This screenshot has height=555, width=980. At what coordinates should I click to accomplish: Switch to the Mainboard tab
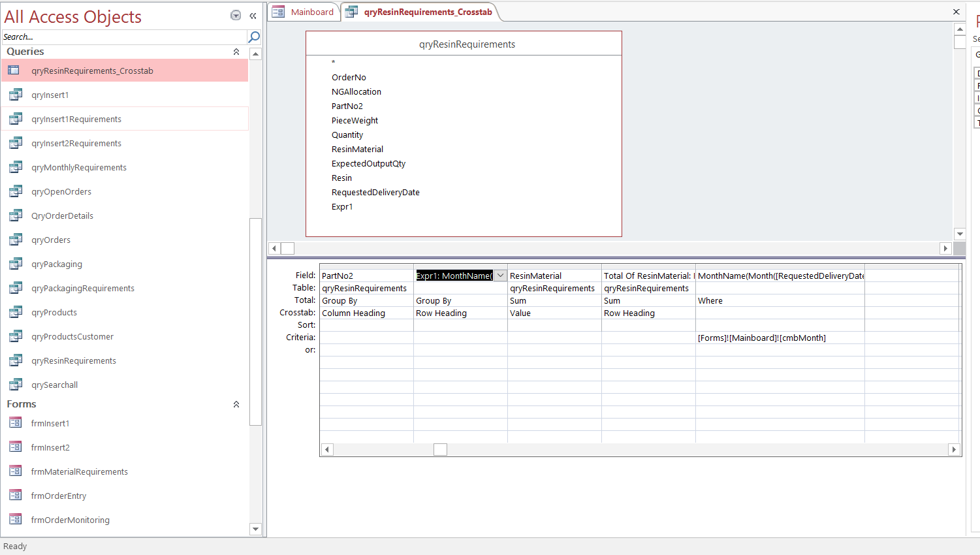304,12
